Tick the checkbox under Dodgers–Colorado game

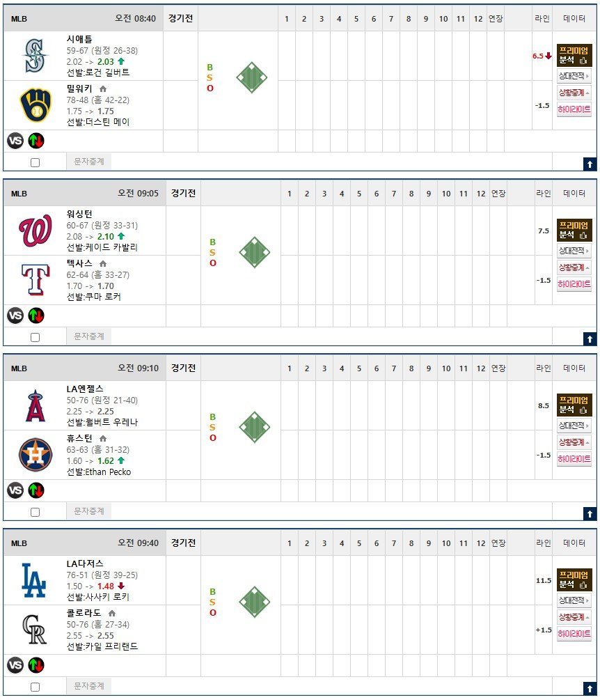pos(35,687)
